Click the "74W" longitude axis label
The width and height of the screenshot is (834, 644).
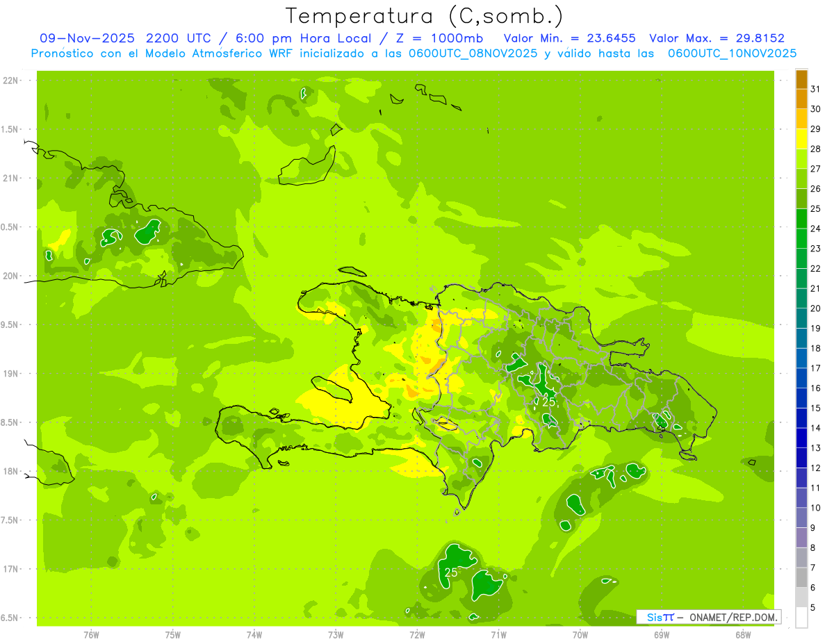tap(254, 634)
